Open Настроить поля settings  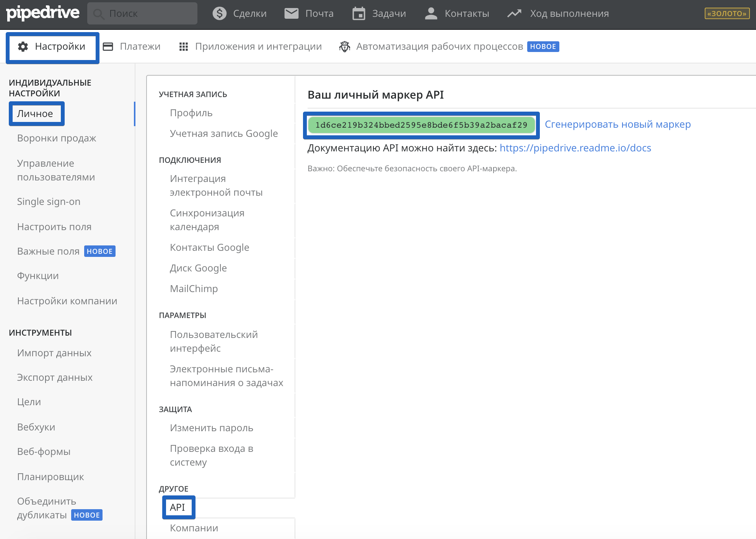[x=54, y=227]
